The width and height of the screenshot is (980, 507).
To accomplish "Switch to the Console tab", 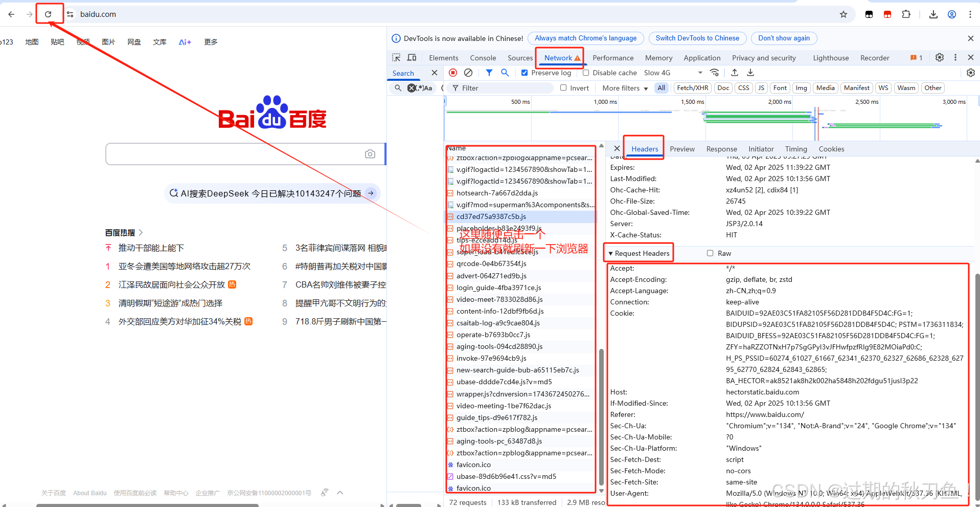I will [x=483, y=58].
